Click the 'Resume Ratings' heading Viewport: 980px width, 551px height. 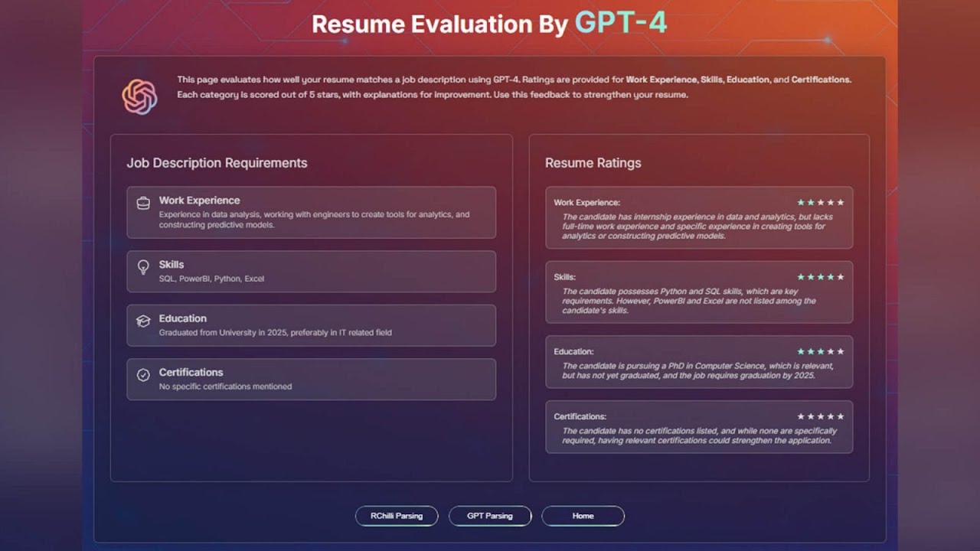click(593, 163)
